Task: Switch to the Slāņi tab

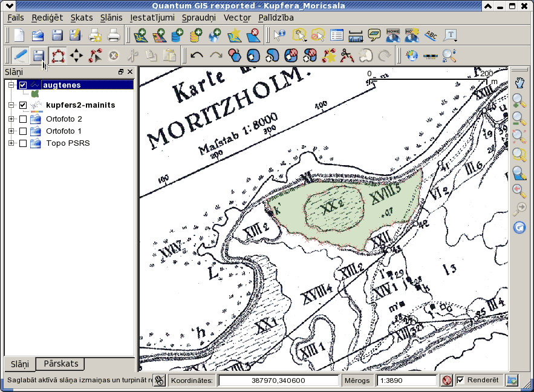Action: (20, 364)
